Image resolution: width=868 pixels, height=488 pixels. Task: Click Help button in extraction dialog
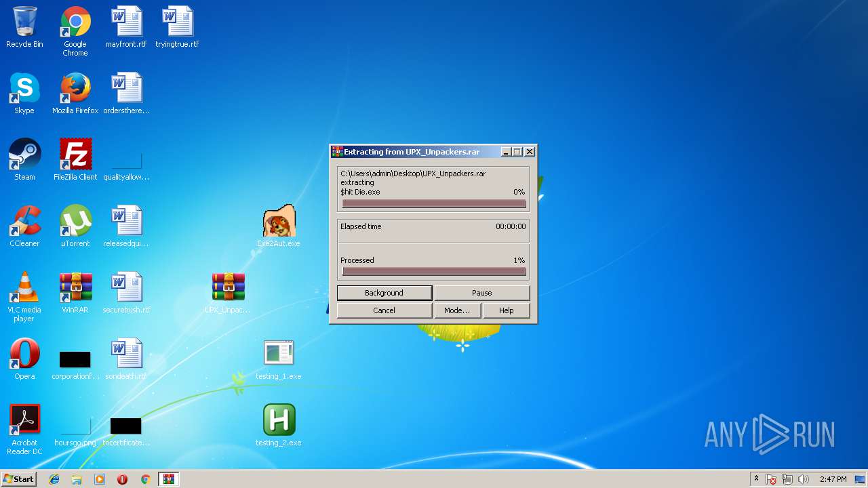pyautogui.click(x=507, y=310)
